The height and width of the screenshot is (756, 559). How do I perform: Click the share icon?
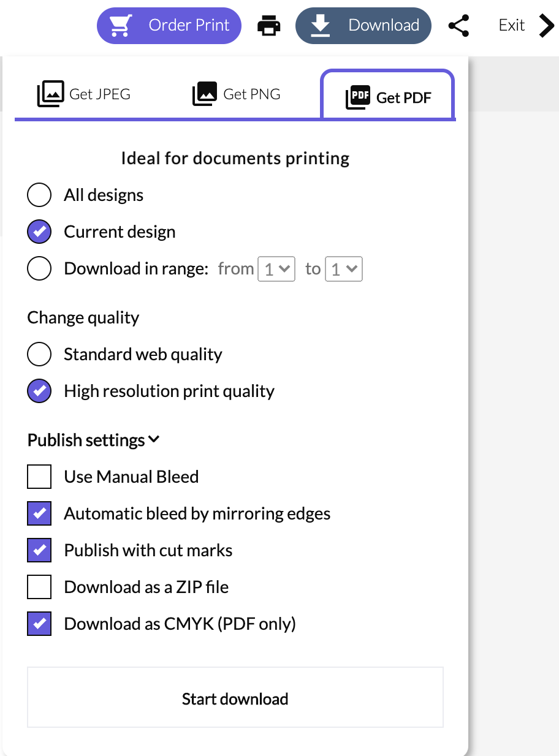[458, 26]
